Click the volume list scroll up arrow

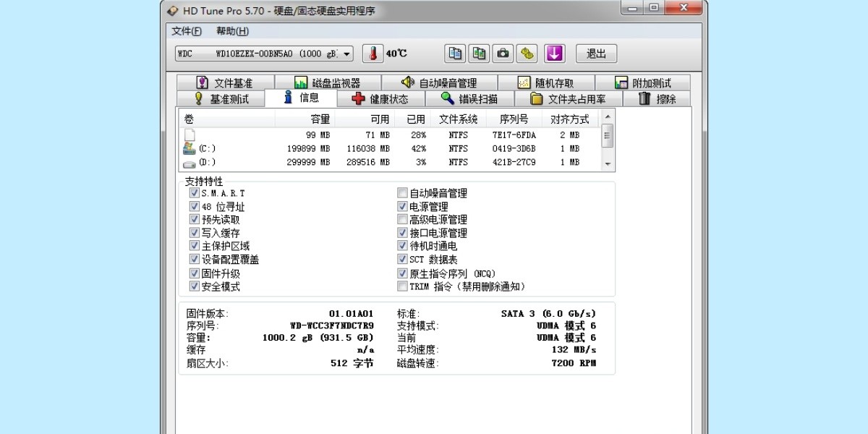click(x=608, y=116)
